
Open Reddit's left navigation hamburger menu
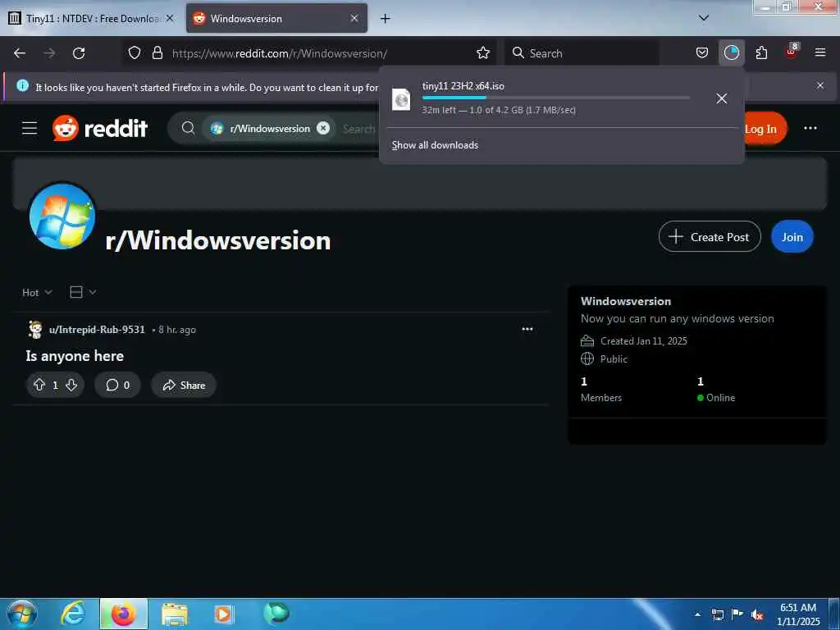point(30,129)
